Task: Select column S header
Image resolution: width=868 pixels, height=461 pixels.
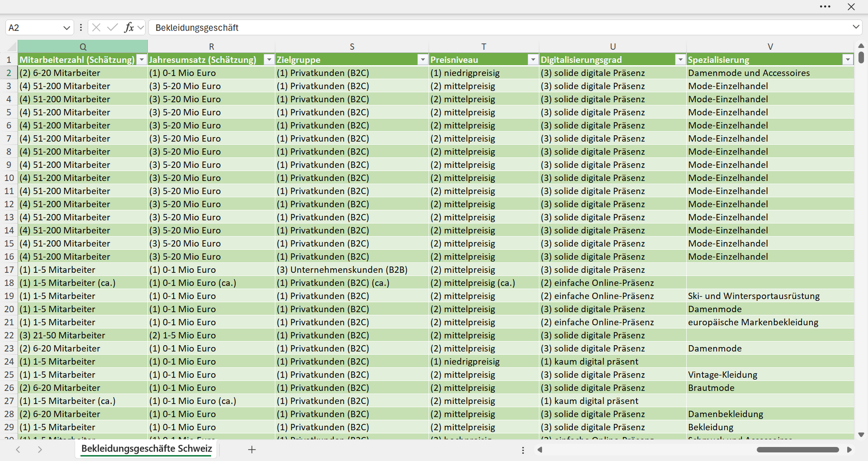Action: [x=352, y=46]
